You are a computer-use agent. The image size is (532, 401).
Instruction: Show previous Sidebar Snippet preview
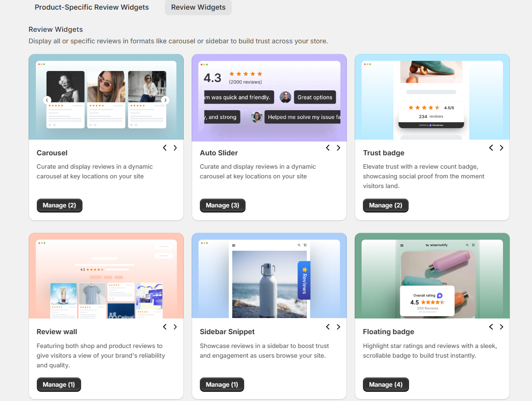pyautogui.click(x=327, y=327)
